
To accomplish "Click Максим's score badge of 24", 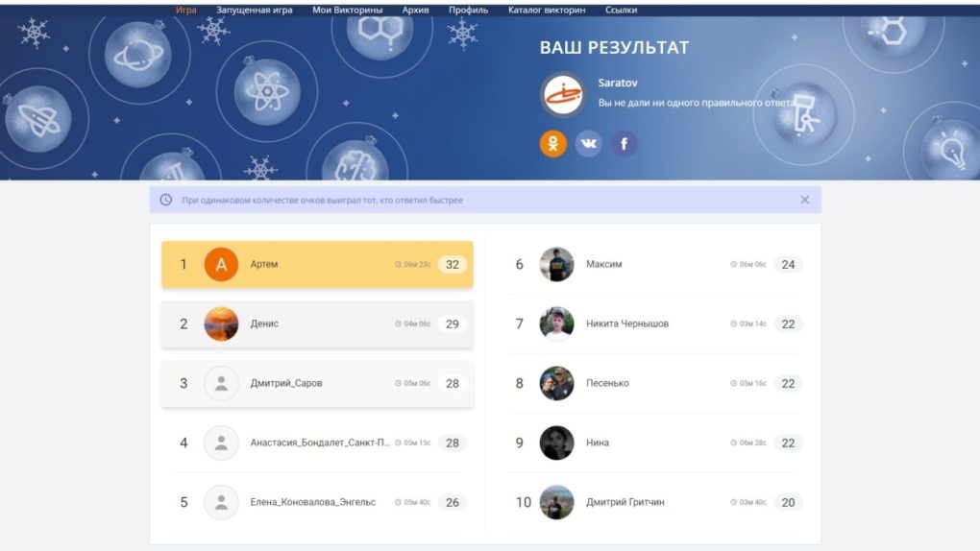I will [788, 264].
